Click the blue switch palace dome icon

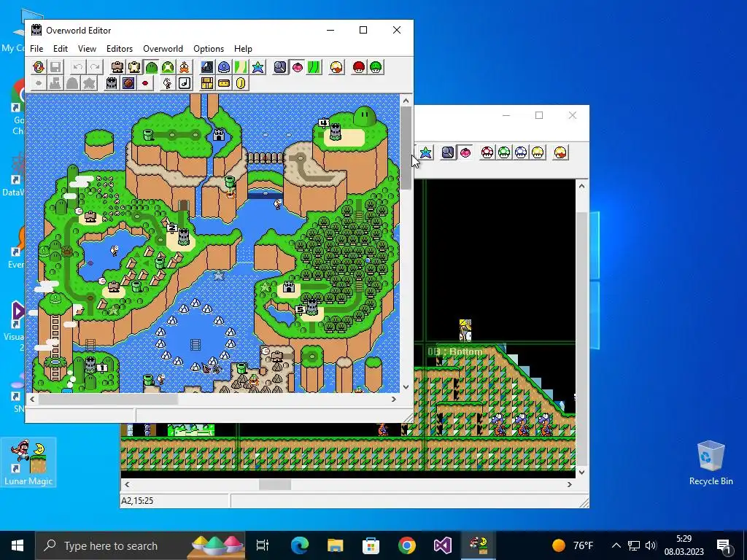tap(224, 67)
